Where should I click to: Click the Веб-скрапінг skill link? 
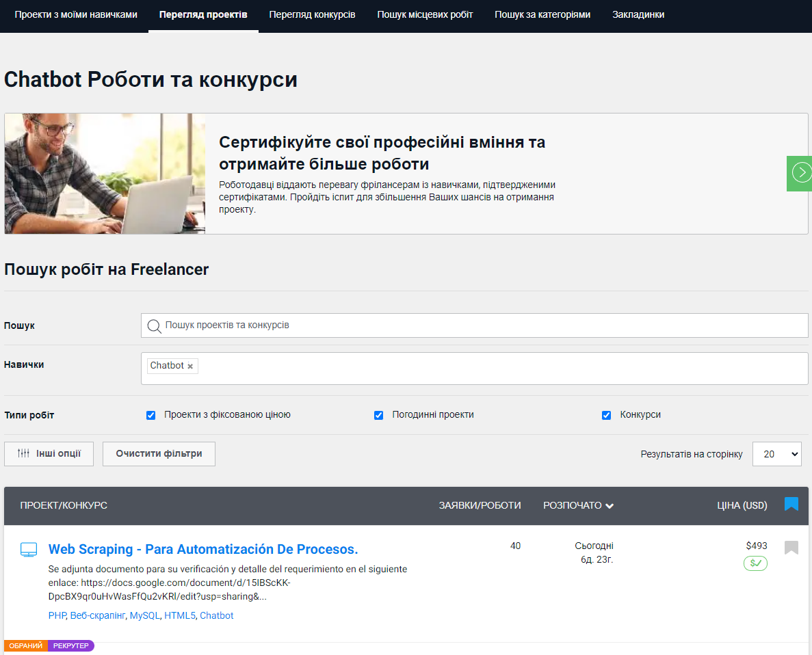click(x=97, y=615)
